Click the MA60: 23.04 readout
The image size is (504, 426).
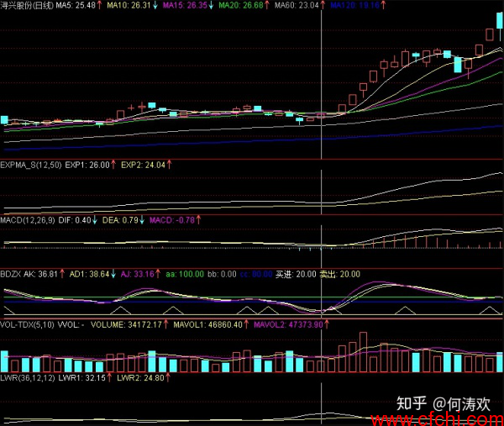tap(297, 5)
